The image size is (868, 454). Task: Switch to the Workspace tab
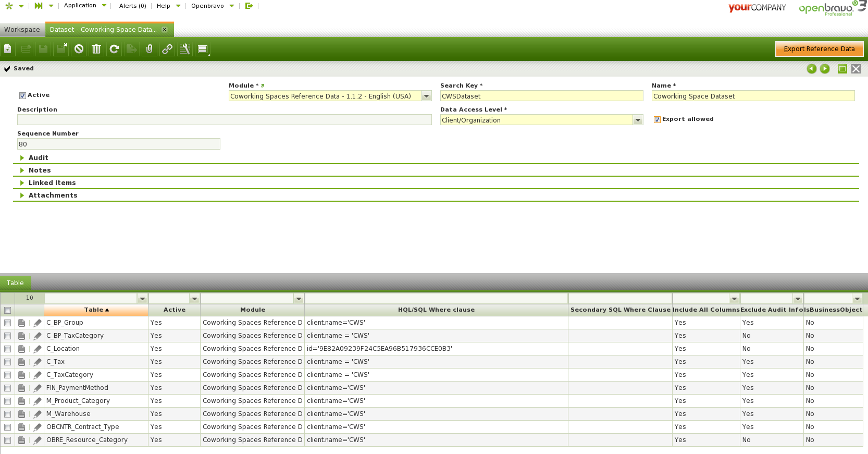coord(22,30)
